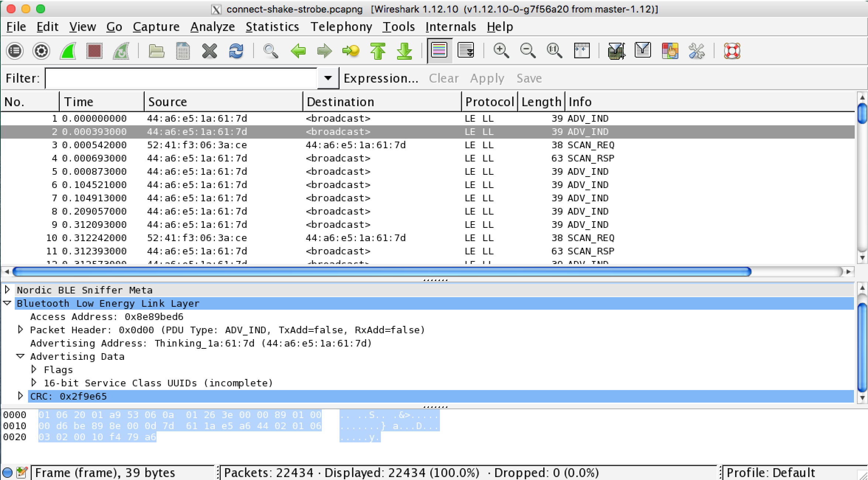Open the View menu
The height and width of the screenshot is (480, 868).
pos(83,27)
